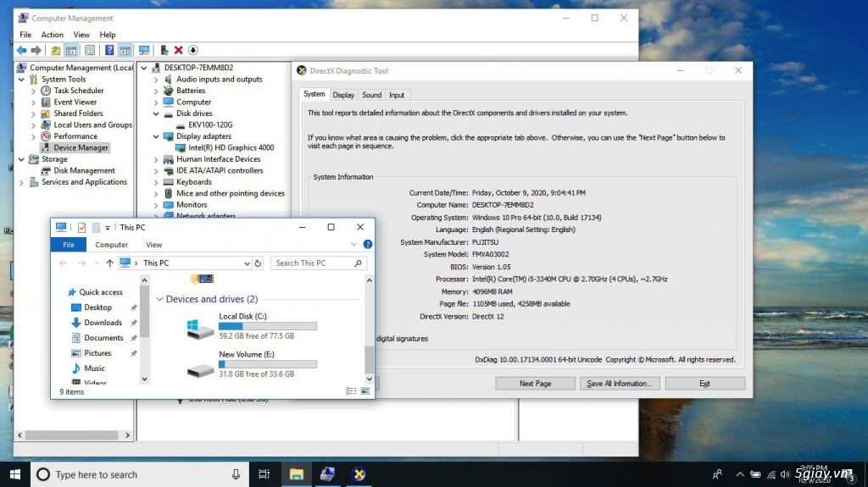Collapse the Disk drives category

[156, 113]
